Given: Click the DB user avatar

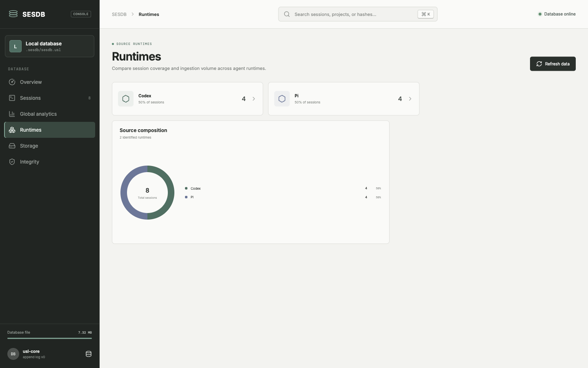Looking at the screenshot, I should (x=13, y=354).
